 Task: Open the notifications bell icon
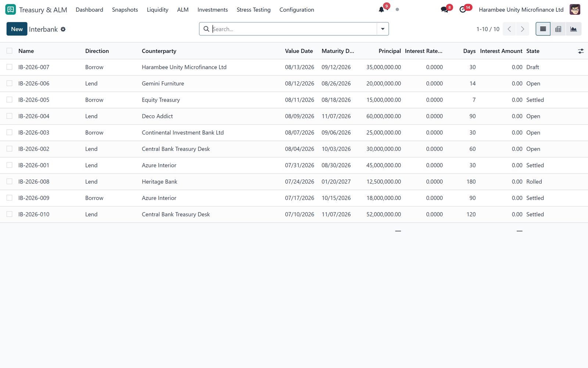pos(381,10)
